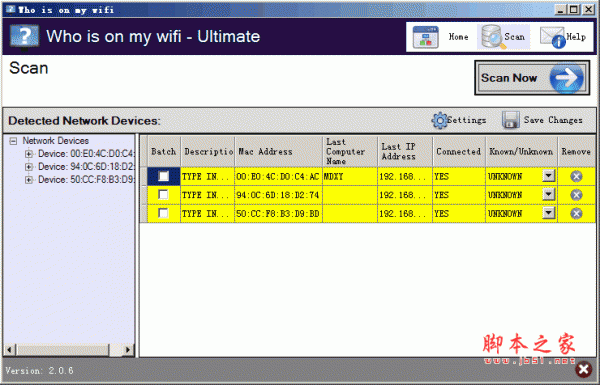Expand tree node Device: 00:E0:4C:D0:C4
Screen dimensions: 600x385
[x=29, y=154]
